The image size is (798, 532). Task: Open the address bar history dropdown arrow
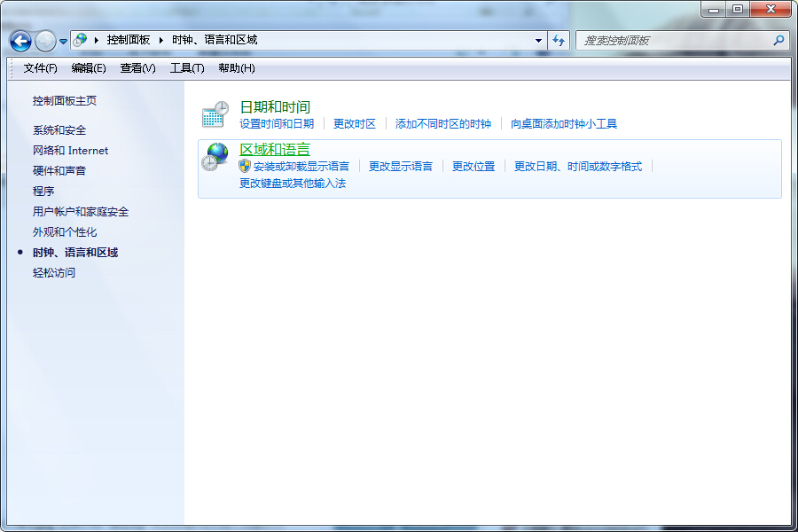pos(537,40)
